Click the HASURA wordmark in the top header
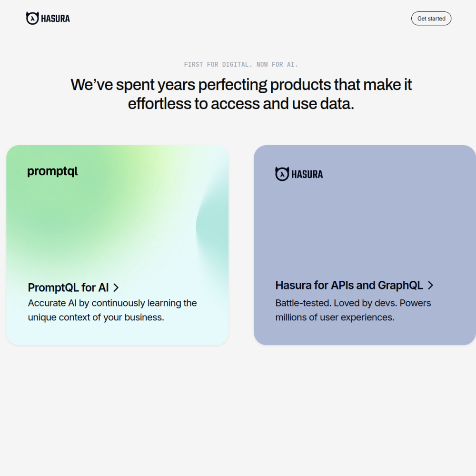Image resolution: width=476 pixels, height=476 pixels. point(55,19)
